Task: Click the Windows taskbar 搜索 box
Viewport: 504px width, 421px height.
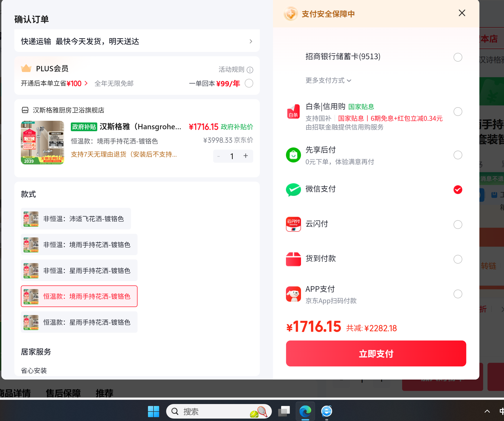Action: [219, 411]
